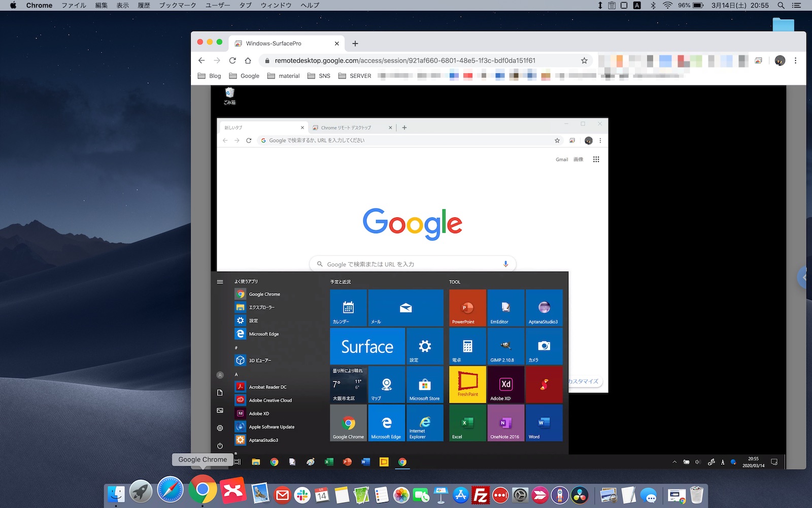Click the home button in Mac Chrome toolbar
Image resolution: width=812 pixels, height=508 pixels.
[x=248, y=60]
